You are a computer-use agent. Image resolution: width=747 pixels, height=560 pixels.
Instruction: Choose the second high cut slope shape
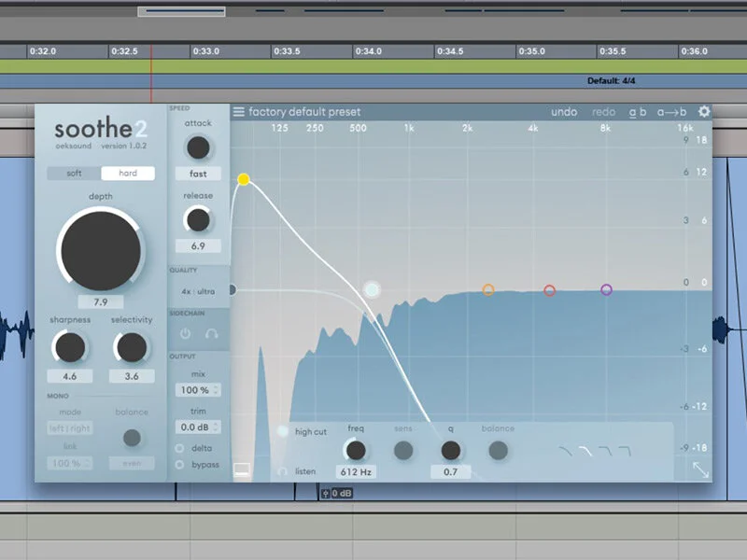pos(585,451)
